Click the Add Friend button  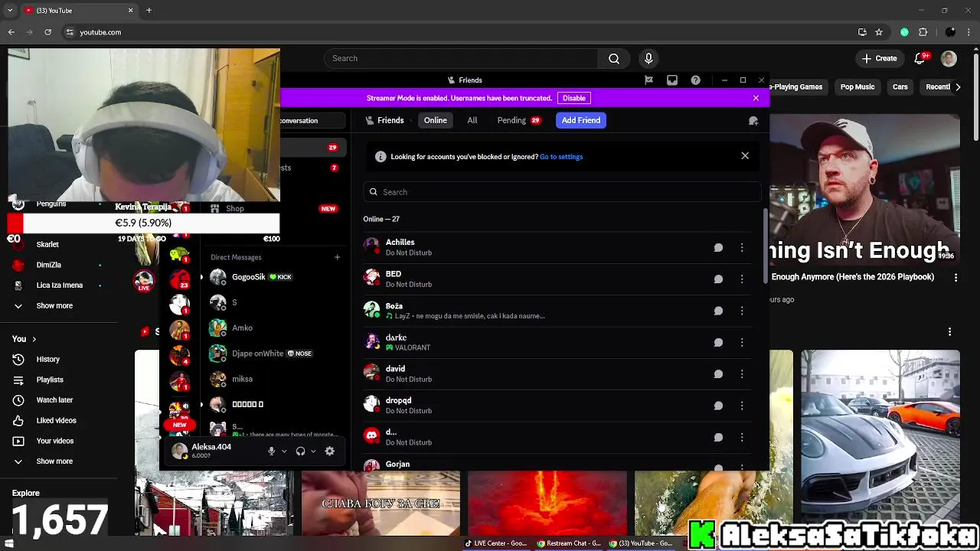point(581,120)
